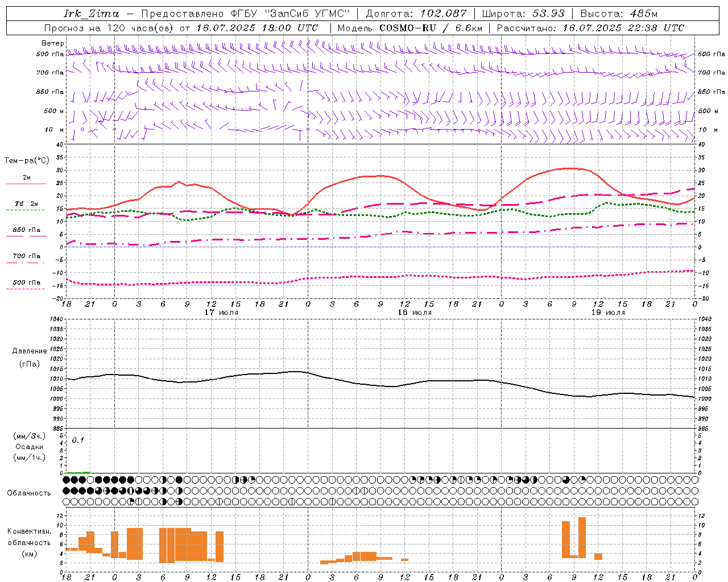Click the model name 'COSMO-RU / 6.6км'

pos(431,28)
